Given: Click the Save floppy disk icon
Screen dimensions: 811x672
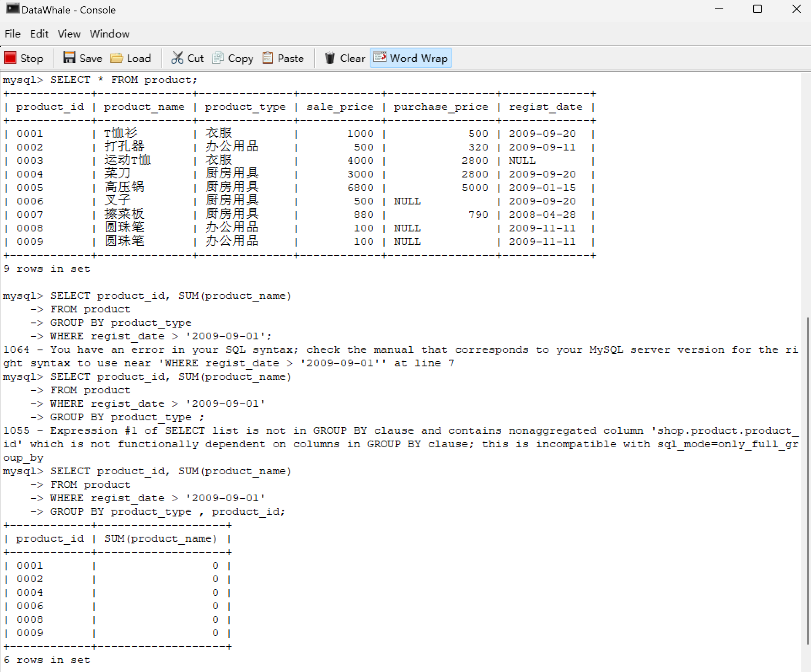Looking at the screenshot, I should point(69,58).
